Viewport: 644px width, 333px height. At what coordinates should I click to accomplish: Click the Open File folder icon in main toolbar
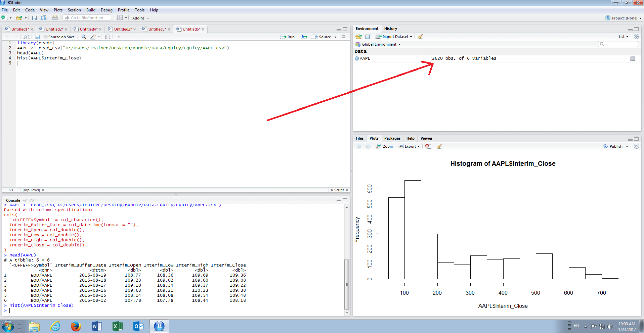point(19,18)
